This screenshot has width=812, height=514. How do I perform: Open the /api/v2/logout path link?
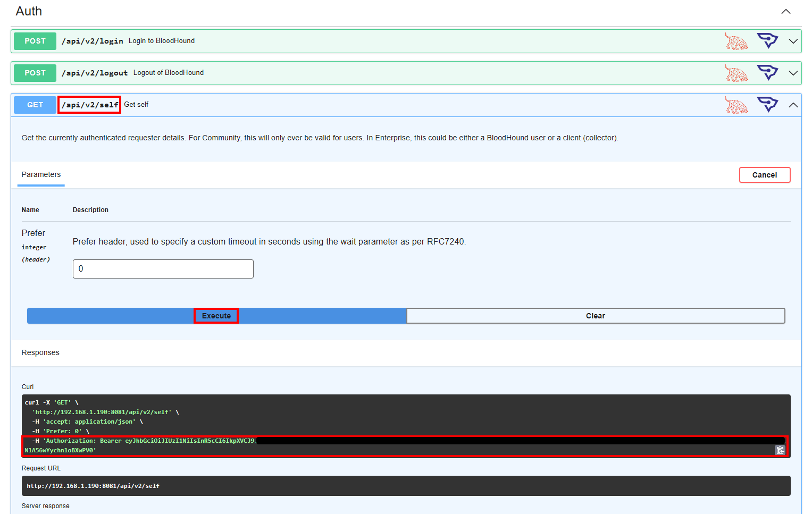pyautogui.click(x=95, y=73)
